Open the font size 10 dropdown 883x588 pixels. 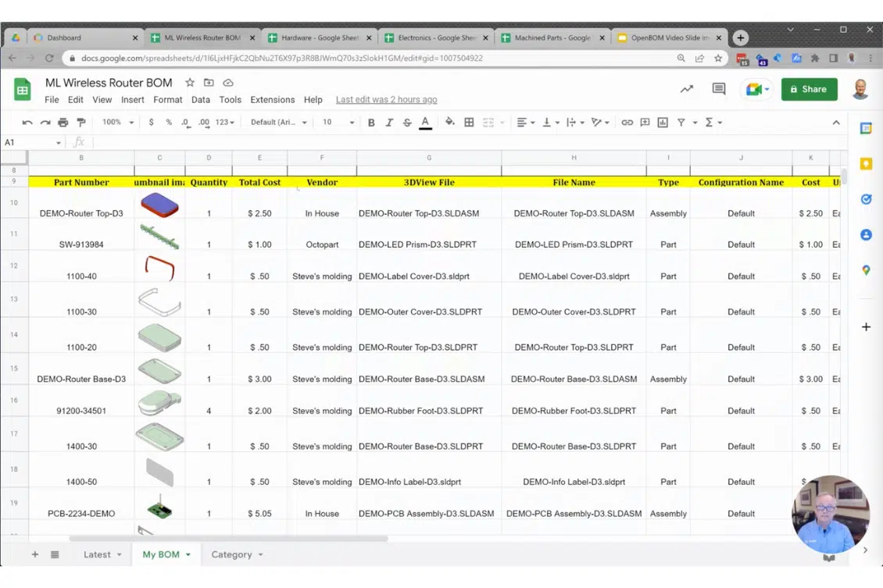338,122
